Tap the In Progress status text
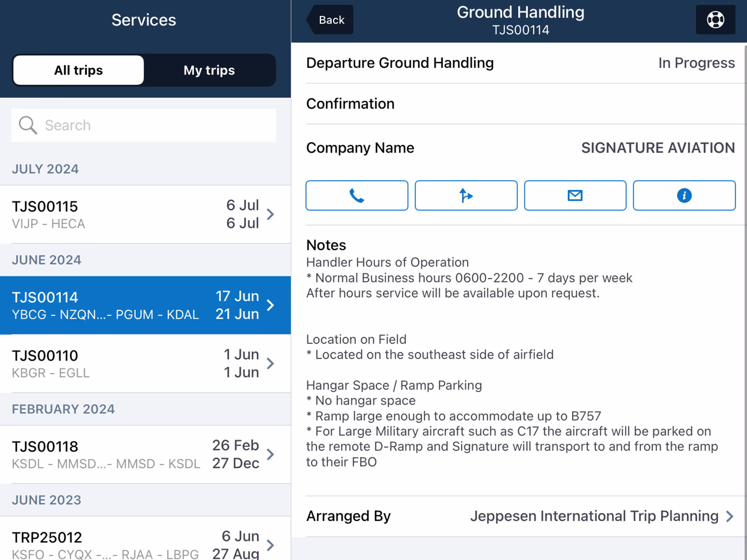This screenshot has height=560, width=747. [696, 63]
